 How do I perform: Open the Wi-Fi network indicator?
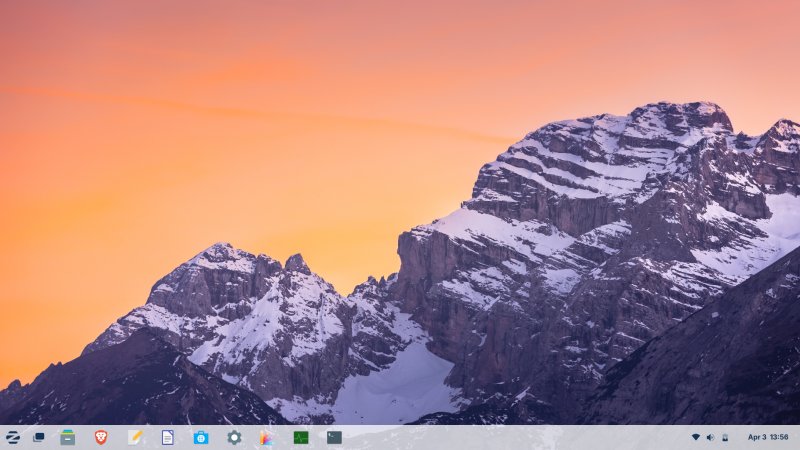tap(696, 437)
